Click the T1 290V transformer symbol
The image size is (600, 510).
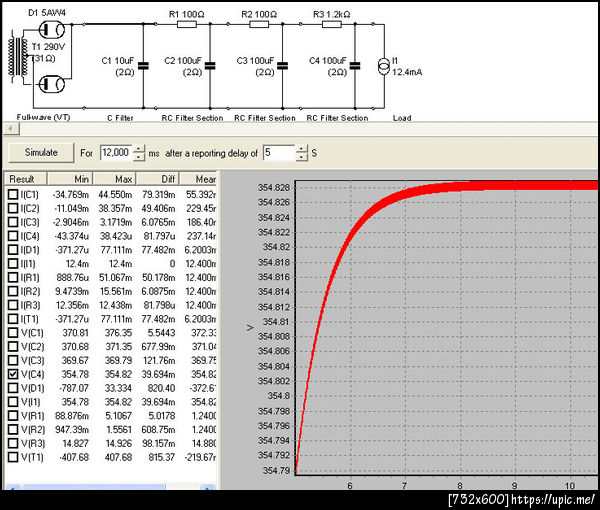click(18, 57)
